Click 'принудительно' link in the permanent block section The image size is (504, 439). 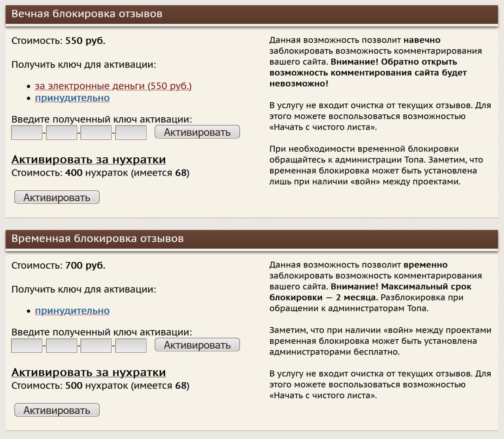[x=72, y=98]
